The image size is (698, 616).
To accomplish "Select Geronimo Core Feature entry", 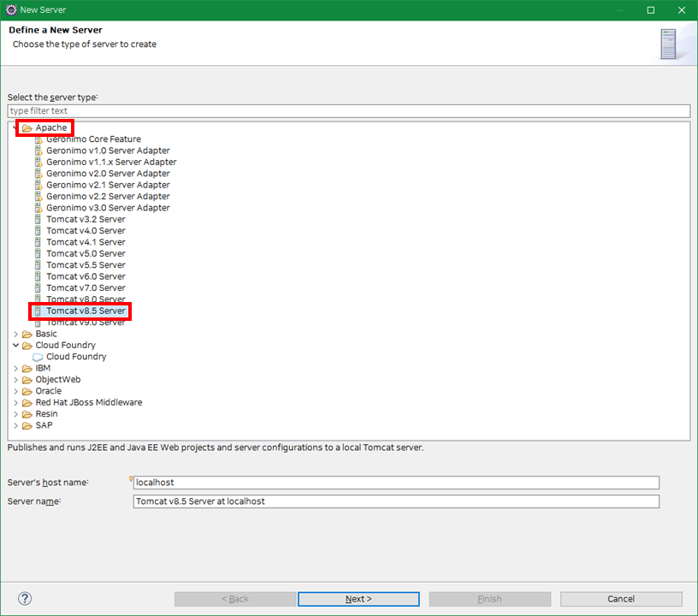I will (x=93, y=139).
